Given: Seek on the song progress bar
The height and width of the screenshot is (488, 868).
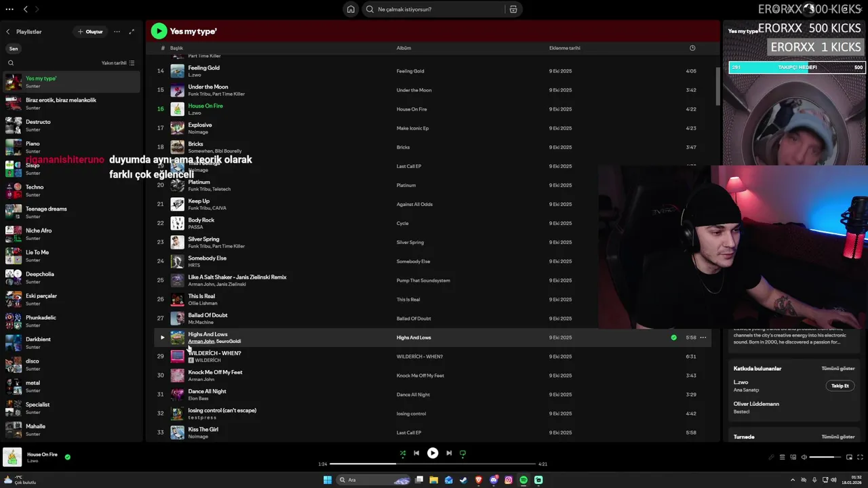Looking at the screenshot, I should (x=433, y=464).
